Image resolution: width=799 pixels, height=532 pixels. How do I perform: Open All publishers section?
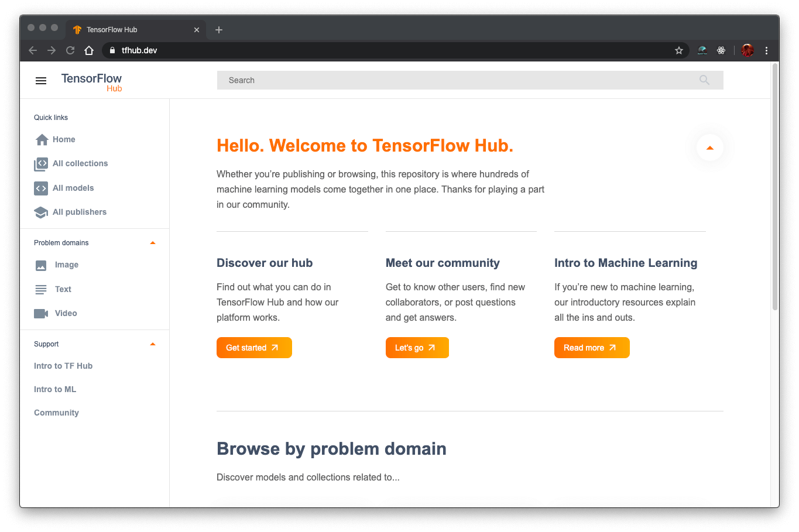point(78,212)
